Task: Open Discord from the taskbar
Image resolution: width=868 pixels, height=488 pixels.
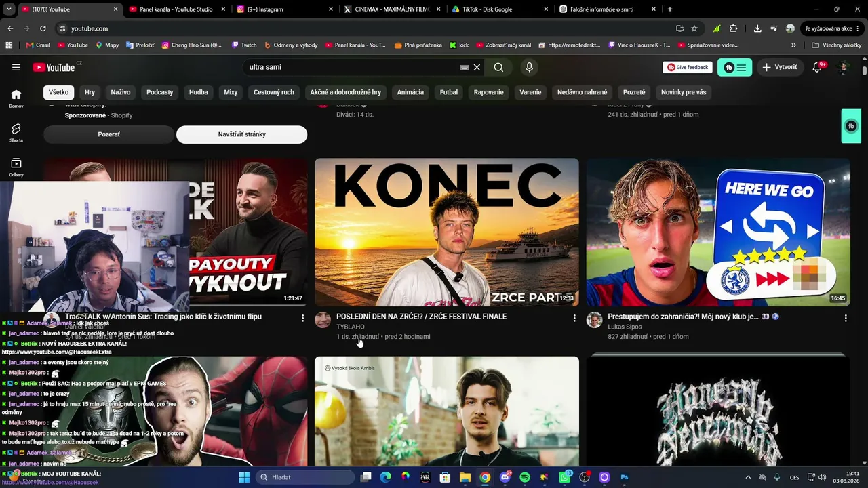Action: click(x=505, y=477)
